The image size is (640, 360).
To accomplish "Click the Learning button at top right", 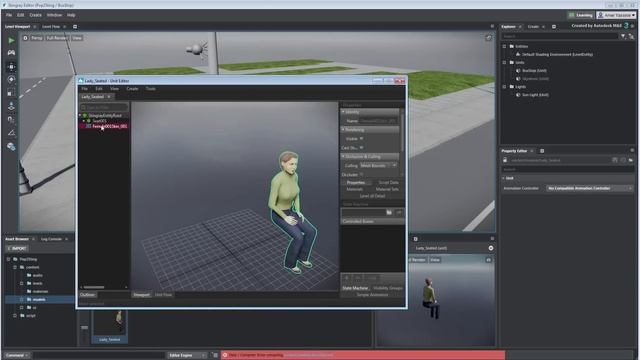I will [x=580, y=15].
